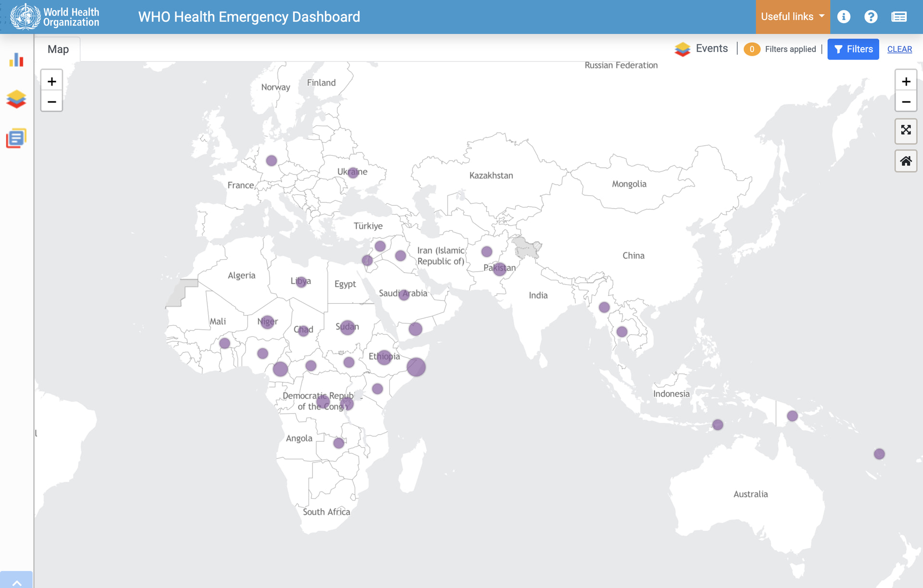This screenshot has height=588, width=923.
Task: Click the Egypt country label
Action: (x=345, y=284)
